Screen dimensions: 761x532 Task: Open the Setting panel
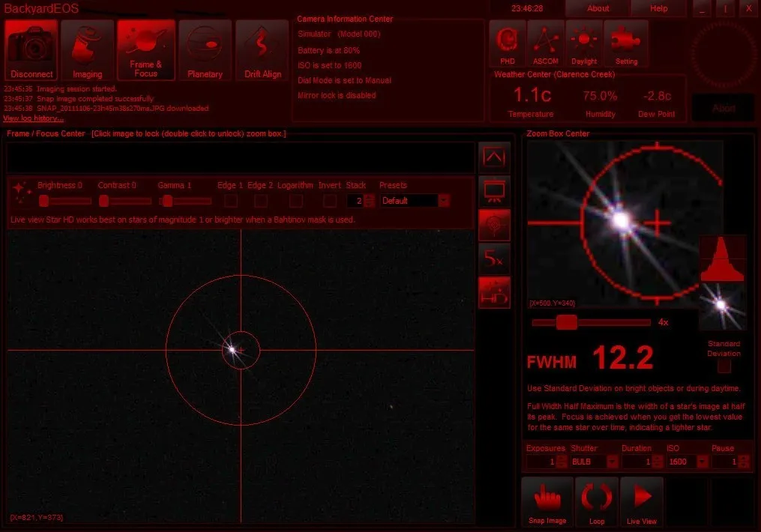(x=626, y=43)
